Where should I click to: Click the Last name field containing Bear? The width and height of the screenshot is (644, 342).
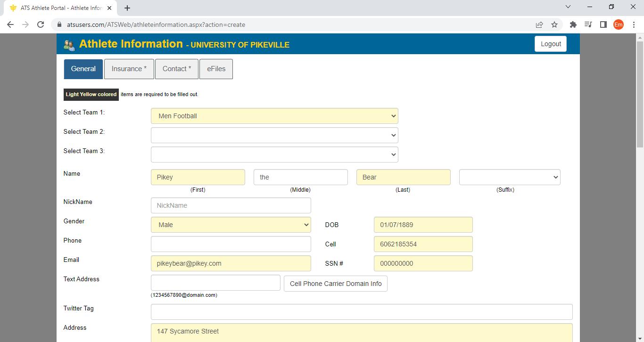point(404,177)
